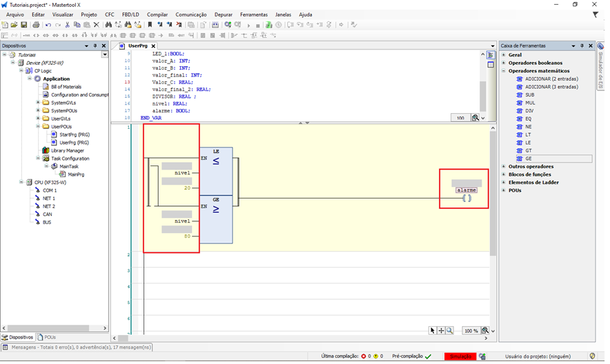
Task: Select the arrow pointer tool in editor
Action: tap(433, 331)
